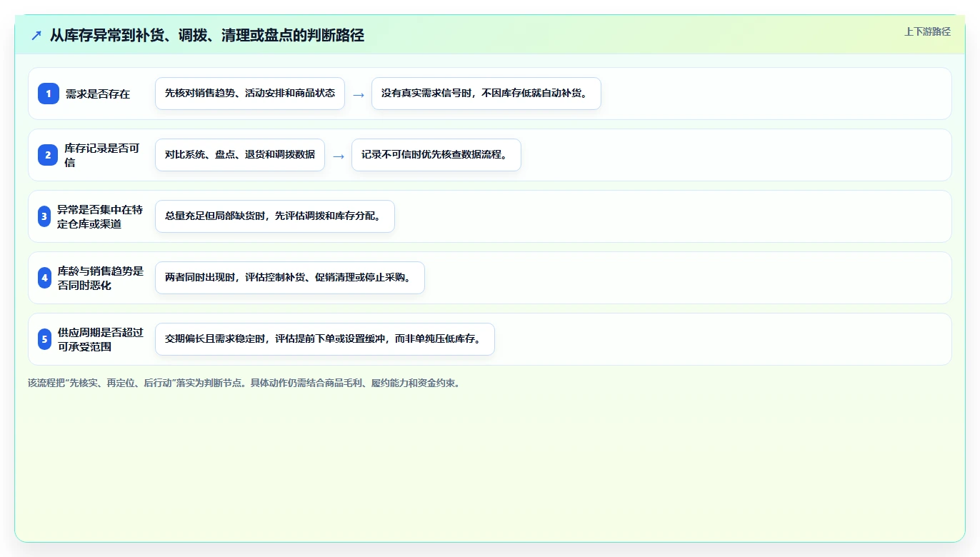Click the 库龄与销售趋势是否同时恶化 label
Viewport: 980px width, 557px height.
[101, 278]
